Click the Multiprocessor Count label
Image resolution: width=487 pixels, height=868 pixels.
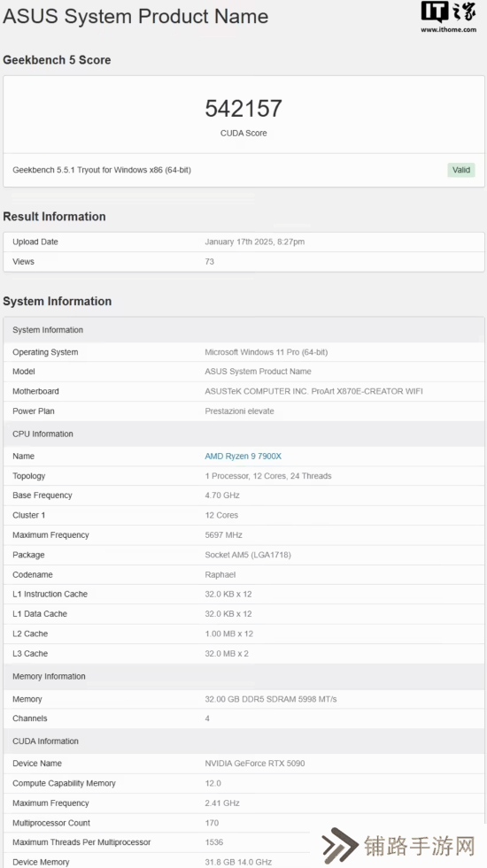click(x=51, y=823)
